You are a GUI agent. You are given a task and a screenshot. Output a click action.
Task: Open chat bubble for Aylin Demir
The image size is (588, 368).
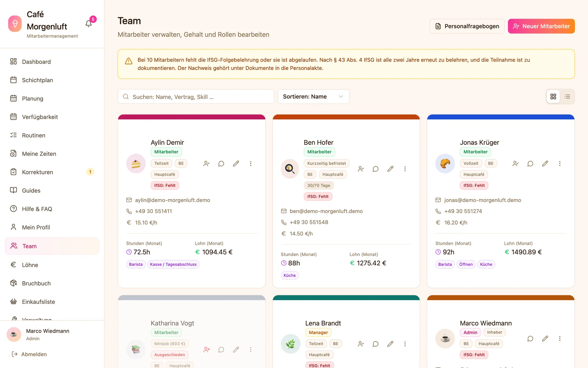tap(221, 163)
